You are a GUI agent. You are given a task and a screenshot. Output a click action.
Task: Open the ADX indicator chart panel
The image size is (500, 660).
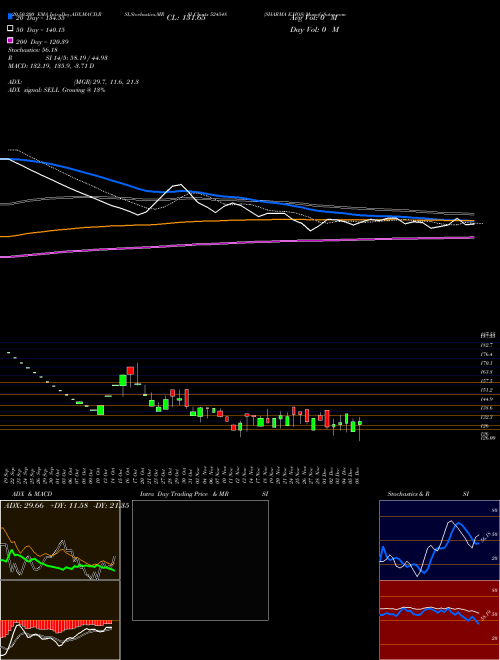tap(60, 540)
